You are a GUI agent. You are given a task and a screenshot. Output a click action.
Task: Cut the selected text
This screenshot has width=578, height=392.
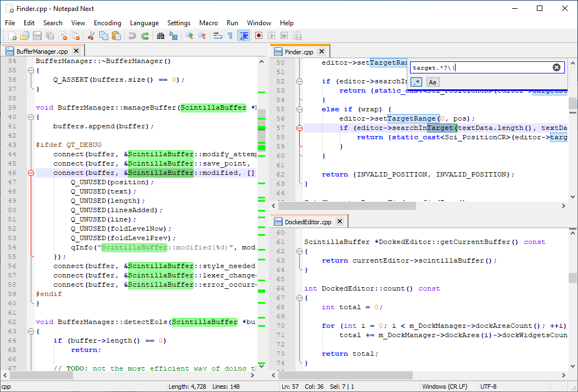point(92,36)
